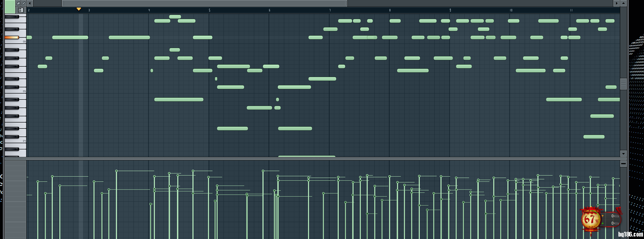Click bar 8 on the timeline ruler
Viewport: 644px width, 239px height.
390,10
